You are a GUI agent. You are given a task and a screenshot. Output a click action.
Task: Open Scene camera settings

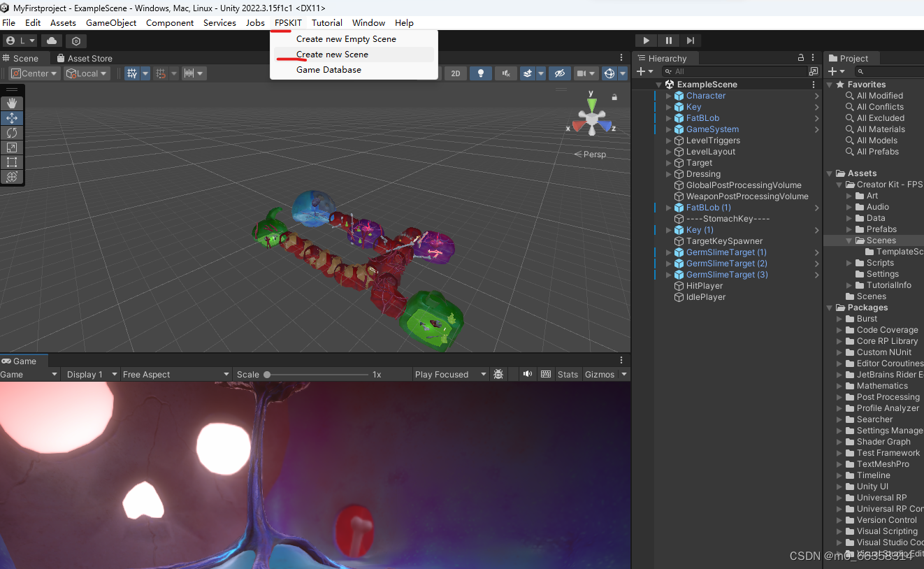[582, 73]
